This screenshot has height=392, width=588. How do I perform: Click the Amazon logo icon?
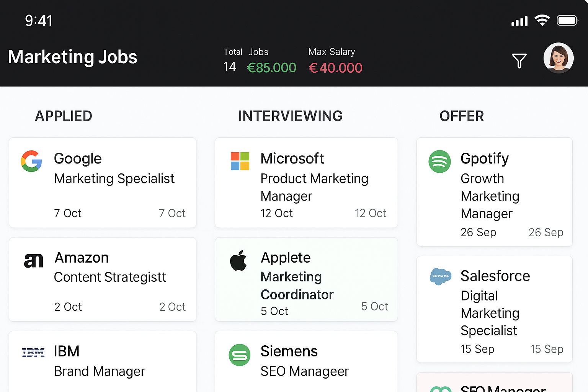click(x=33, y=261)
